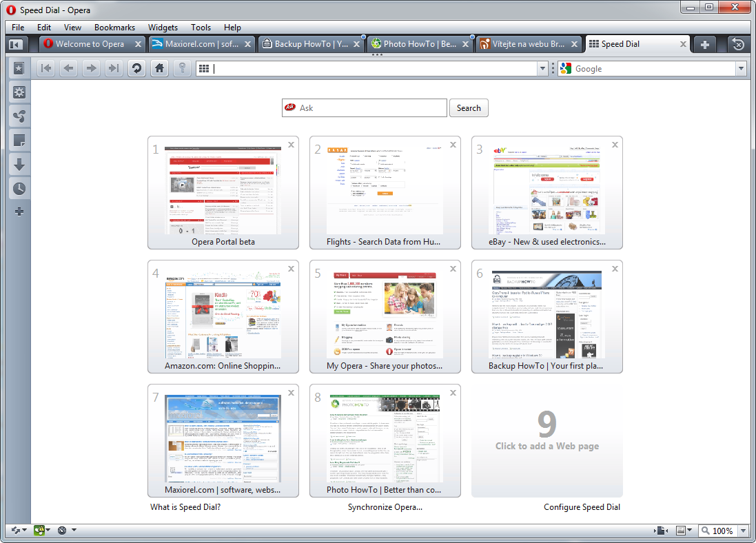Reload the current page
Viewport: 756px width, 543px height.
coord(137,68)
